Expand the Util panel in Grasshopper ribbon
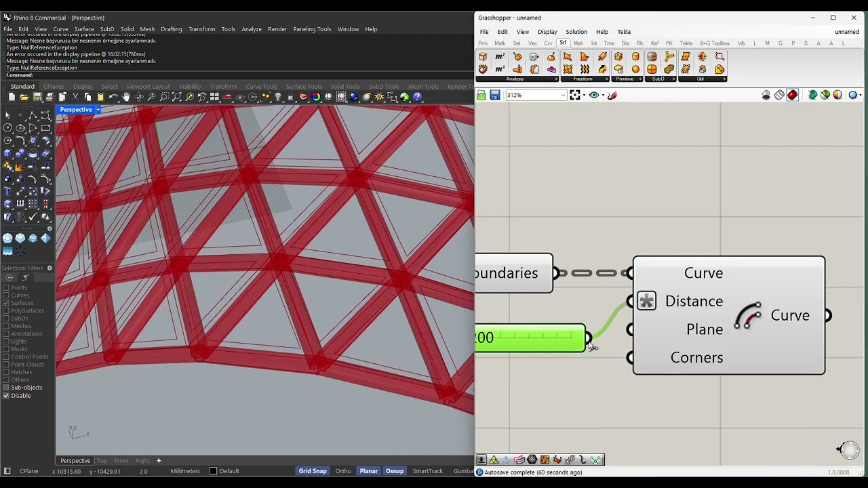Image resolution: width=868 pixels, height=488 pixels. 724,79
